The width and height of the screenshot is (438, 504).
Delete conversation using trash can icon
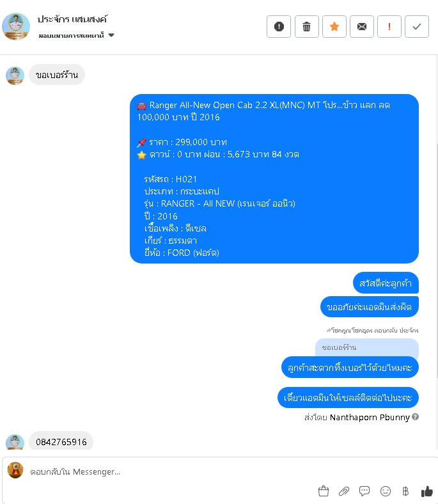tap(306, 26)
